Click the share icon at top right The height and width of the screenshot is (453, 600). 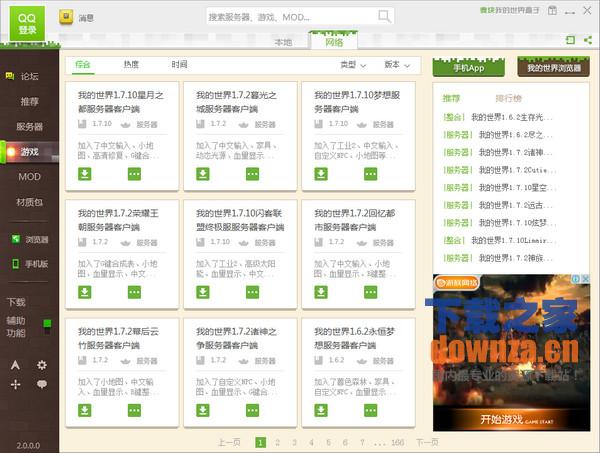coord(588,40)
